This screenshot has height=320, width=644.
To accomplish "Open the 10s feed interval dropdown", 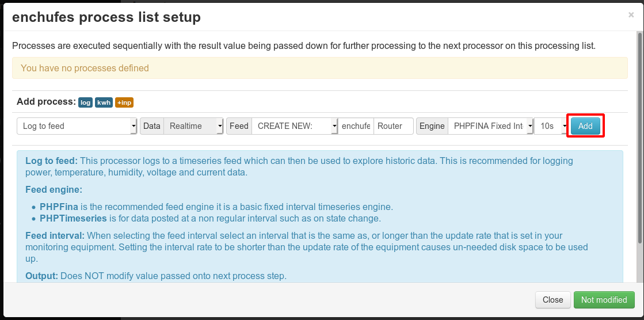I will (551, 126).
